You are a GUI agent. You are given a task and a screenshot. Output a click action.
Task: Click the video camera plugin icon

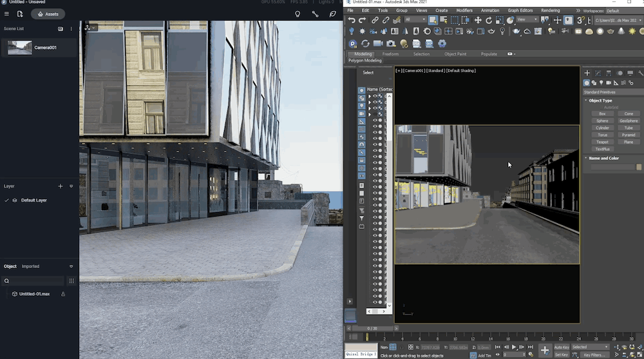tap(378, 44)
